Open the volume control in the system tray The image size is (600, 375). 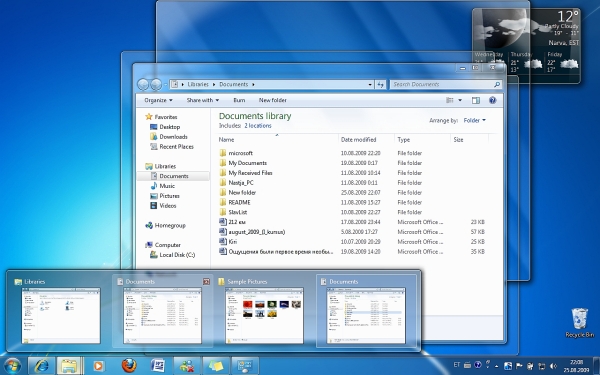pos(553,366)
